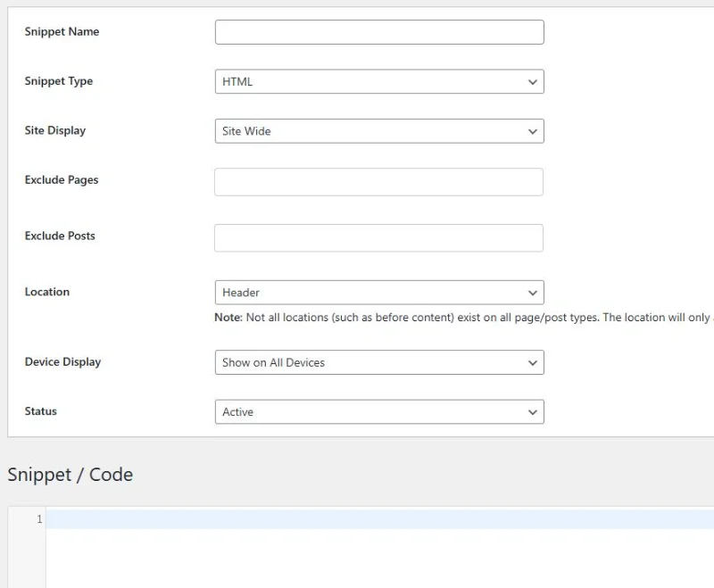
Task: Open the Snippet Type dropdown showing HTML
Action: (x=379, y=81)
